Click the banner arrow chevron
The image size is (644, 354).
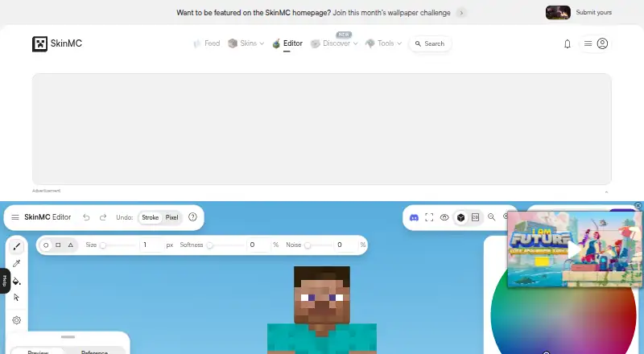(461, 13)
